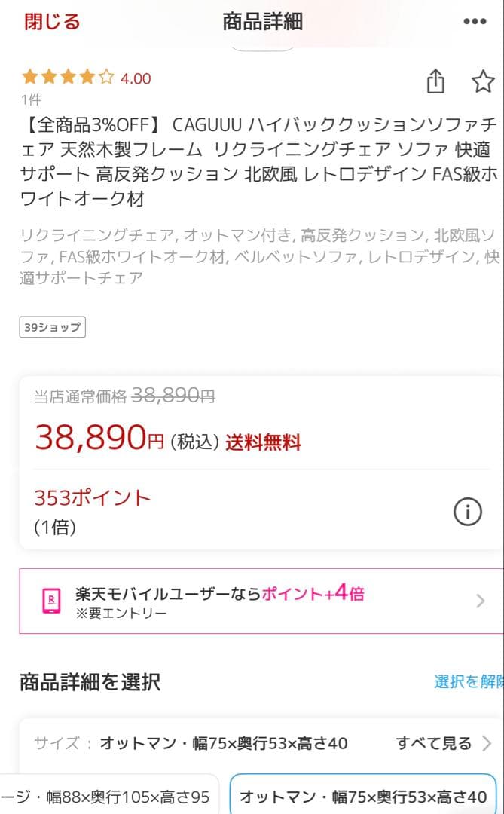
Task: Click the star rating icons
Action: pyautogui.click(x=68, y=78)
